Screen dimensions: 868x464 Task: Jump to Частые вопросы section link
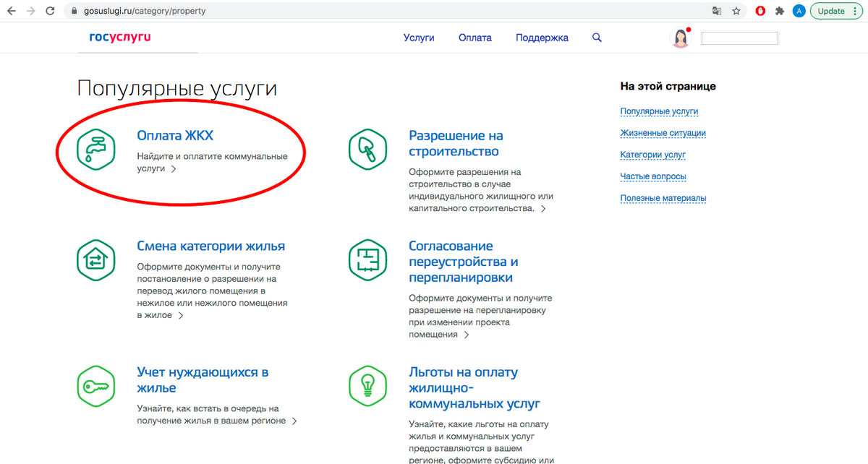(x=652, y=176)
